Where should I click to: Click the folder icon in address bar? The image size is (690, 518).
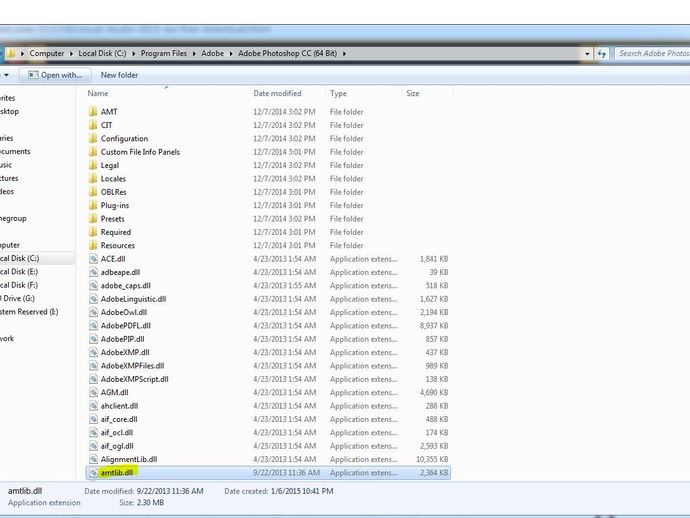pos(11,53)
